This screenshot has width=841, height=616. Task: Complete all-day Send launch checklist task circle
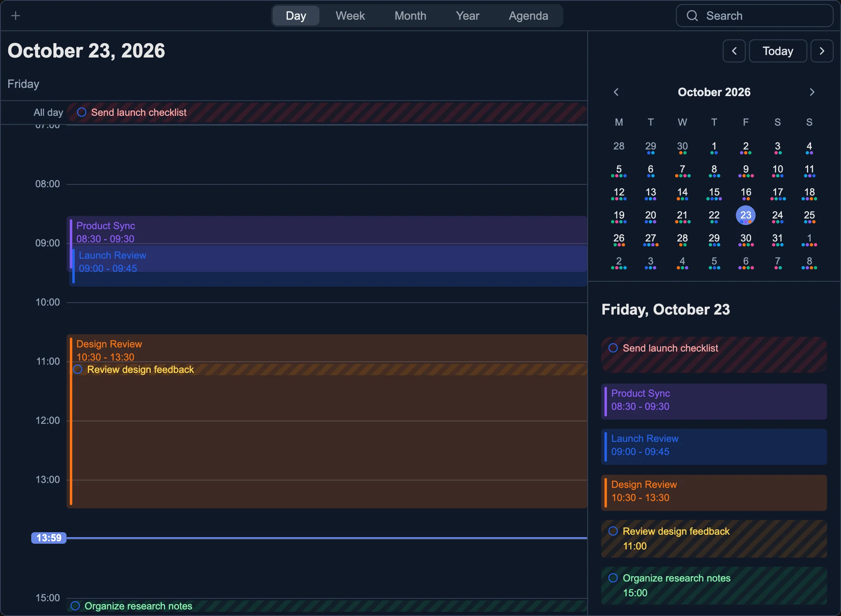click(82, 112)
